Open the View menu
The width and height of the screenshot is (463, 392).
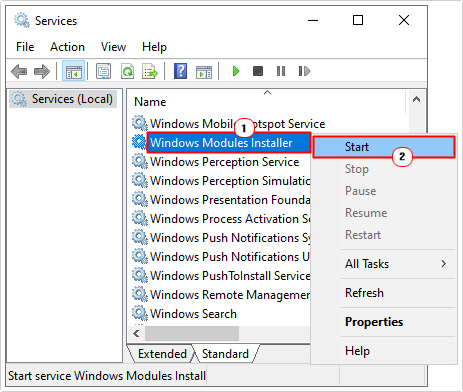tap(113, 47)
